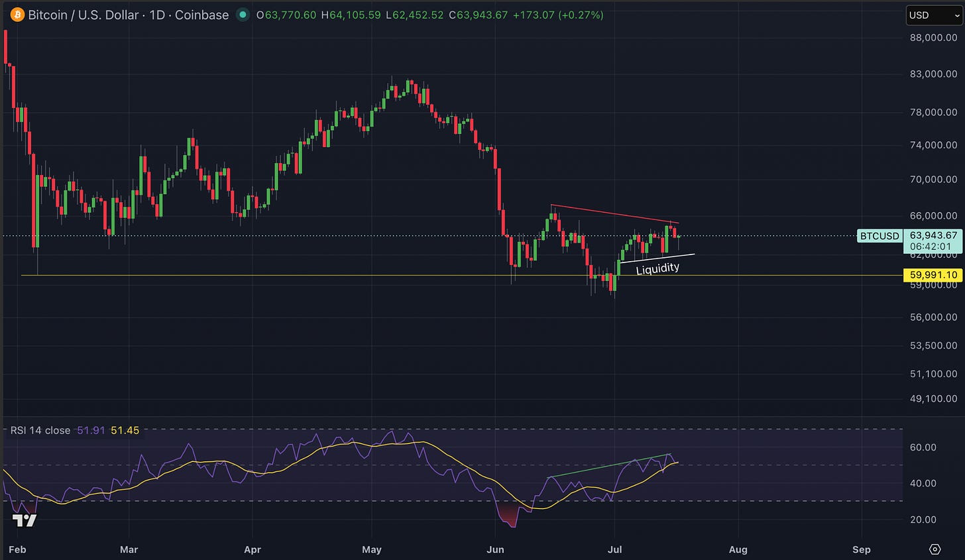
Task: Click the Sep label on time axis
Action: point(861,549)
